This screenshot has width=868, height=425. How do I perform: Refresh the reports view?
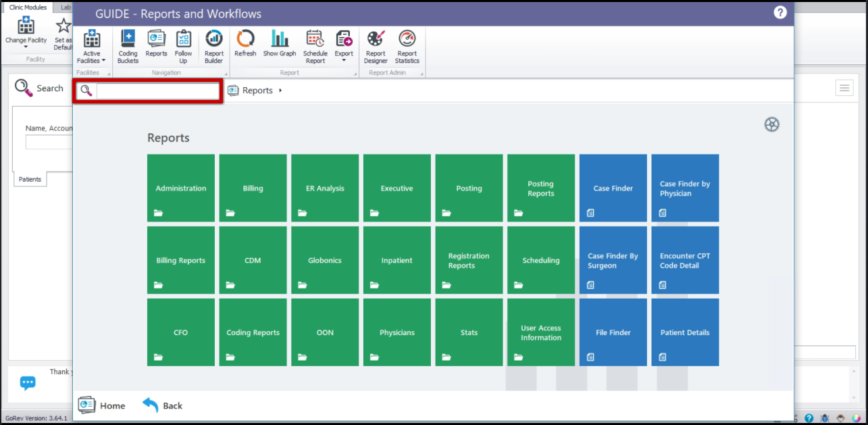pos(245,44)
